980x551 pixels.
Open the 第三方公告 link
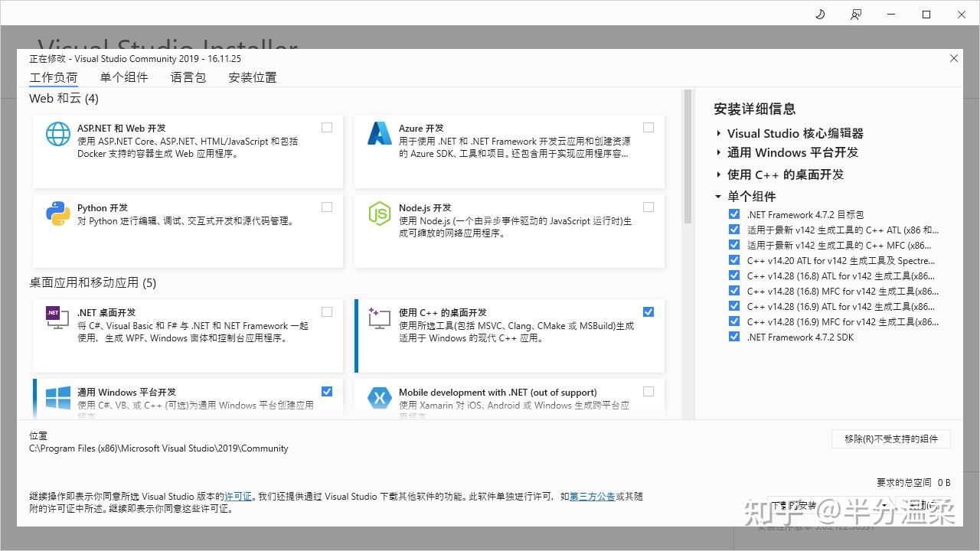[592, 496]
